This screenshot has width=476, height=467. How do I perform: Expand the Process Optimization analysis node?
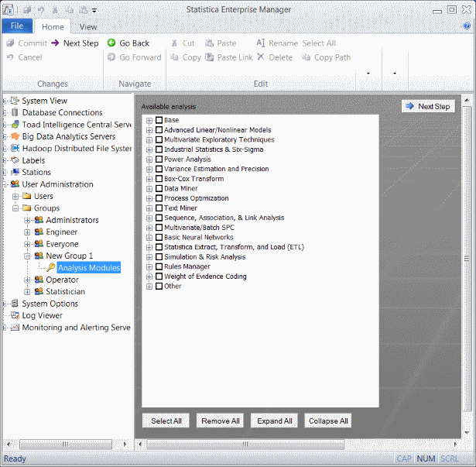149,199
